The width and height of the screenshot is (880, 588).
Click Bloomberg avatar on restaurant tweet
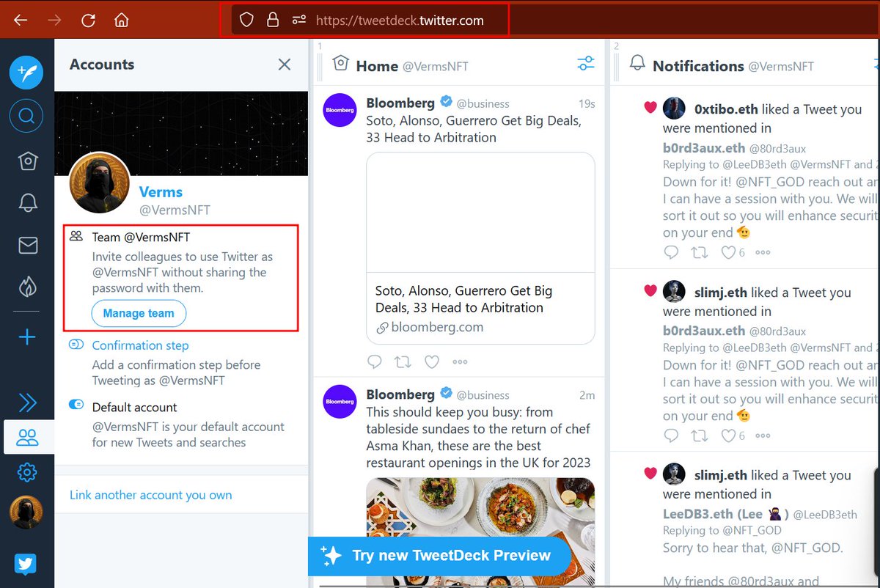pos(340,401)
